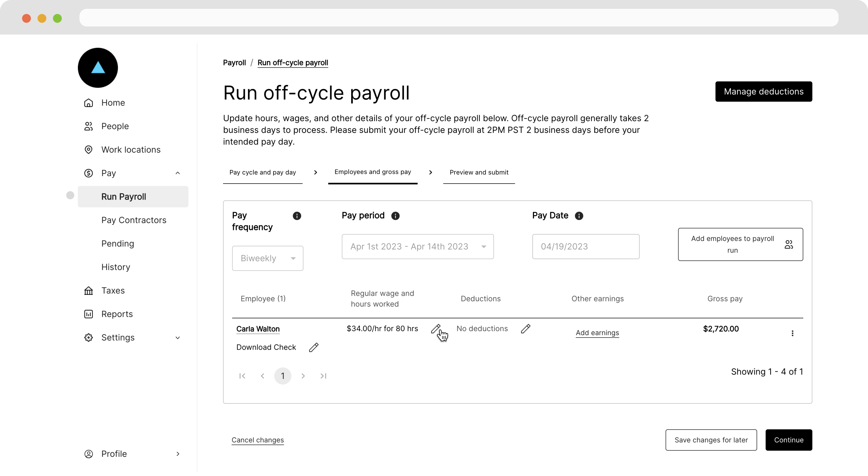Viewport: 868px width, 476px height.
Task: Select the Work locations pin icon
Action: (88, 150)
